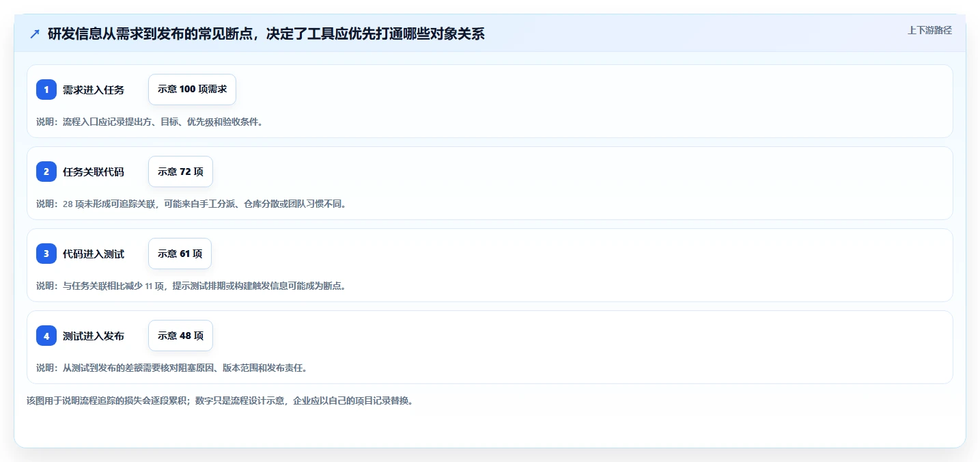Click the 上下游路径 label in header
Viewport: 980px width, 462px height.
tap(929, 30)
